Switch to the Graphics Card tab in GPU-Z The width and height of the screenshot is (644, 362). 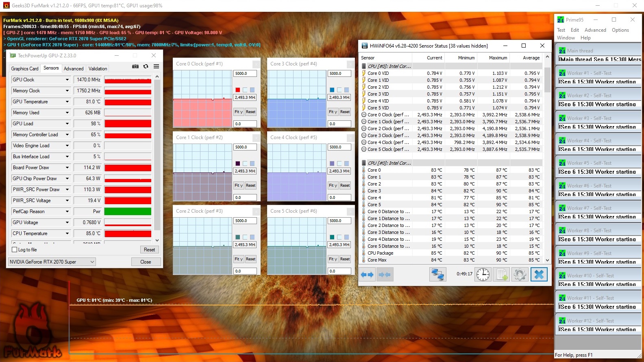(x=25, y=69)
